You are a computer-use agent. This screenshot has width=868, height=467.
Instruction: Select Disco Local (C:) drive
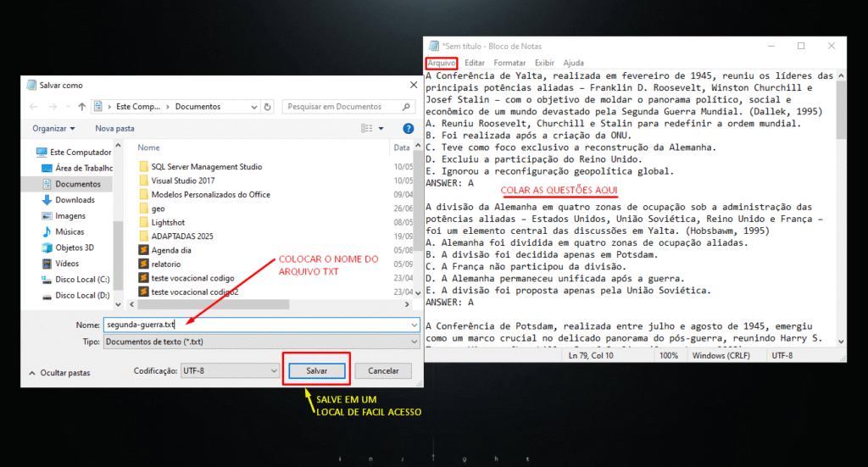click(82, 279)
